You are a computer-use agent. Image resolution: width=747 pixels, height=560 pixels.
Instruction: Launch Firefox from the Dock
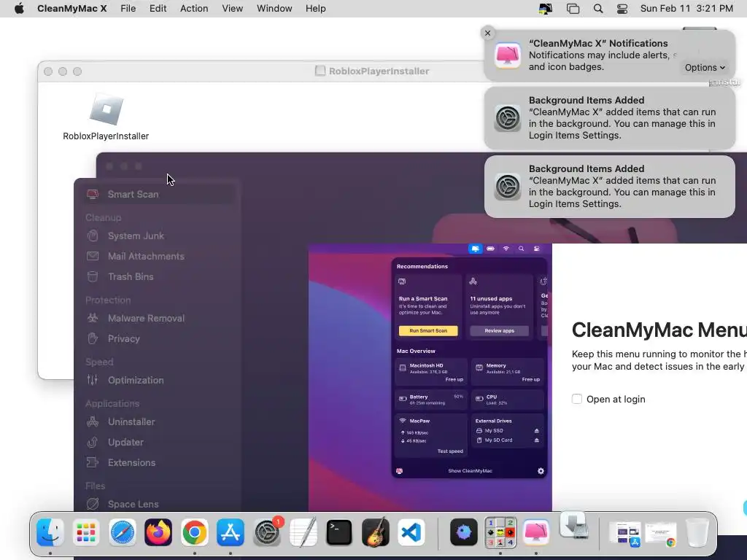158,532
